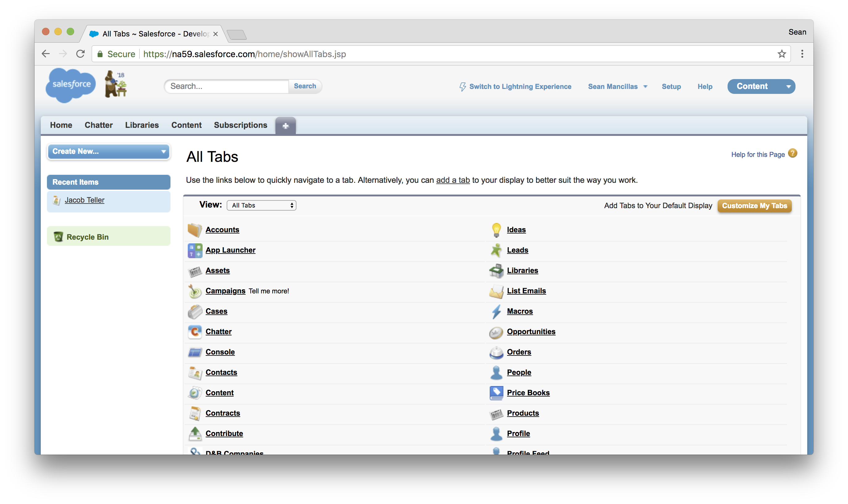
Task: Click the App Launcher grid icon
Action: [195, 250]
